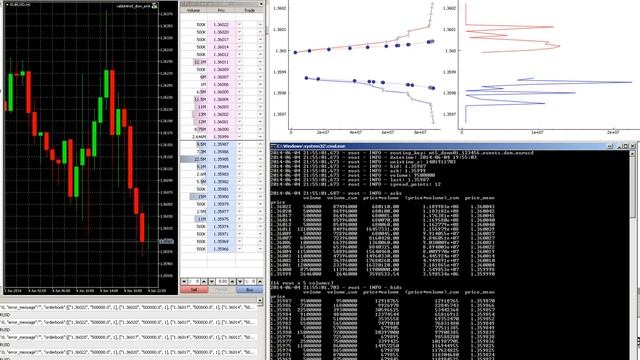Click the buy arrow on the 1.35971 row
Image resolution: width=640 pixels, height=360 pixels.
[x=260, y=234]
